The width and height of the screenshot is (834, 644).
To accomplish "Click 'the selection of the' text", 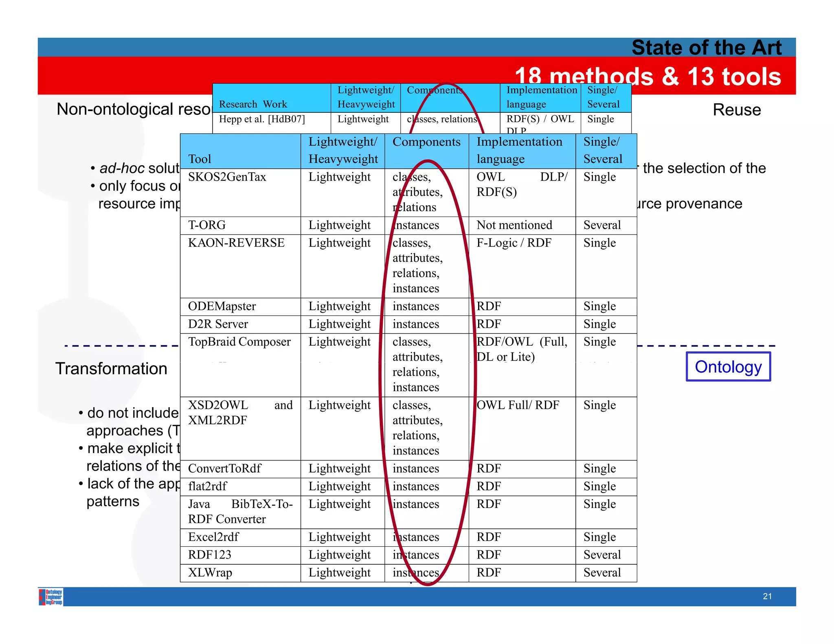I will coord(705,168).
